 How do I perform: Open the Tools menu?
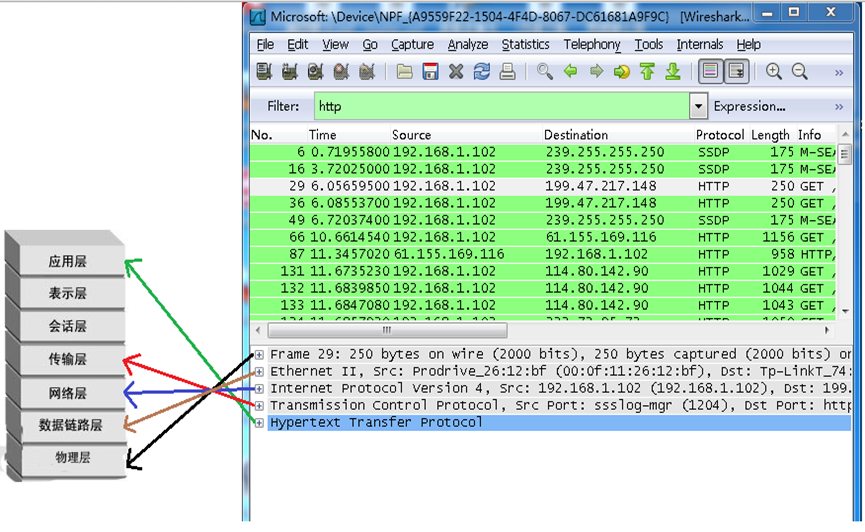pos(649,44)
